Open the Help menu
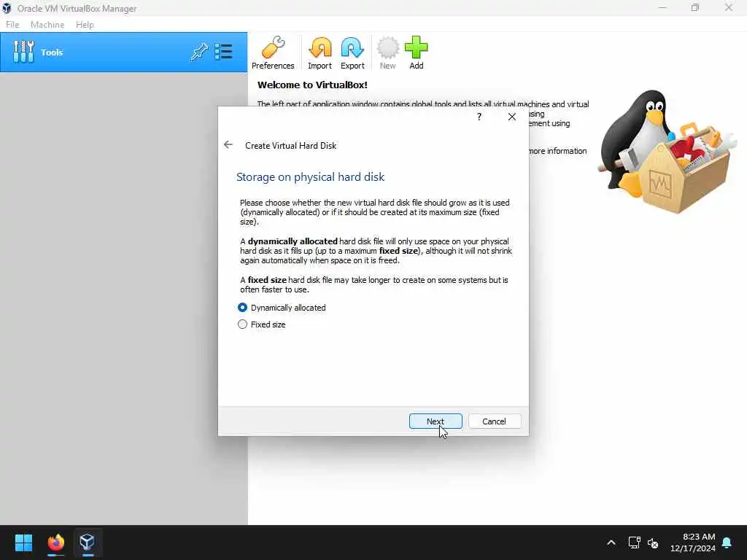Screen dimensions: 747x560 coord(85,25)
